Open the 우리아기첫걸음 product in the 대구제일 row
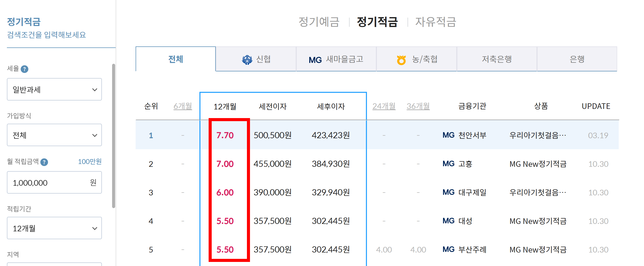The height and width of the screenshot is (266, 644). coord(538,192)
